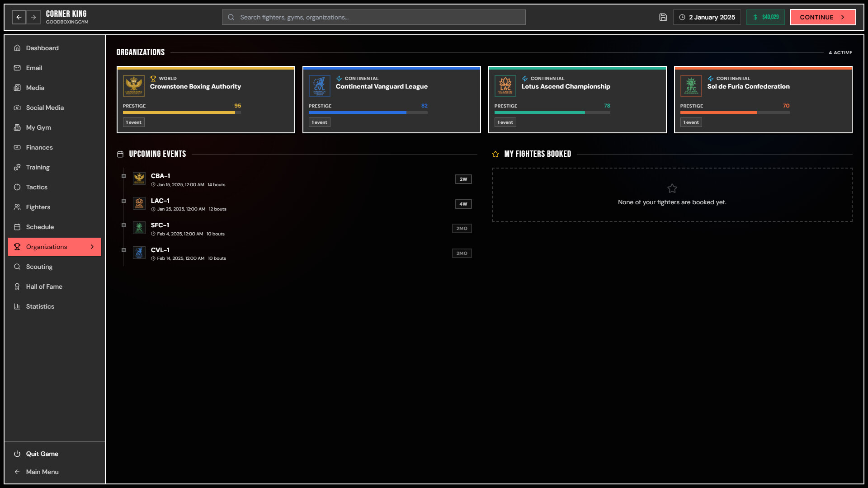Check the box next to event CBA-1
The image size is (868, 488).
point(123,176)
